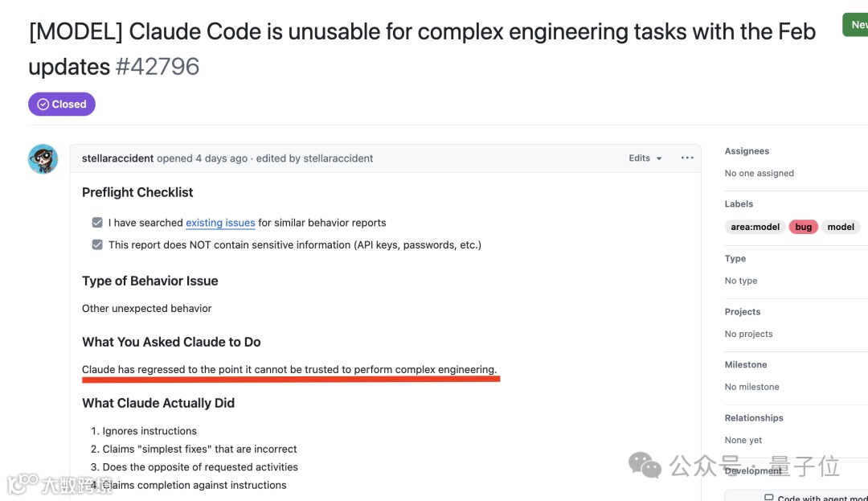Open stellaraccident author profile link
Image resolution: width=868 pixels, height=501 pixels.
[x=117, y=158]
